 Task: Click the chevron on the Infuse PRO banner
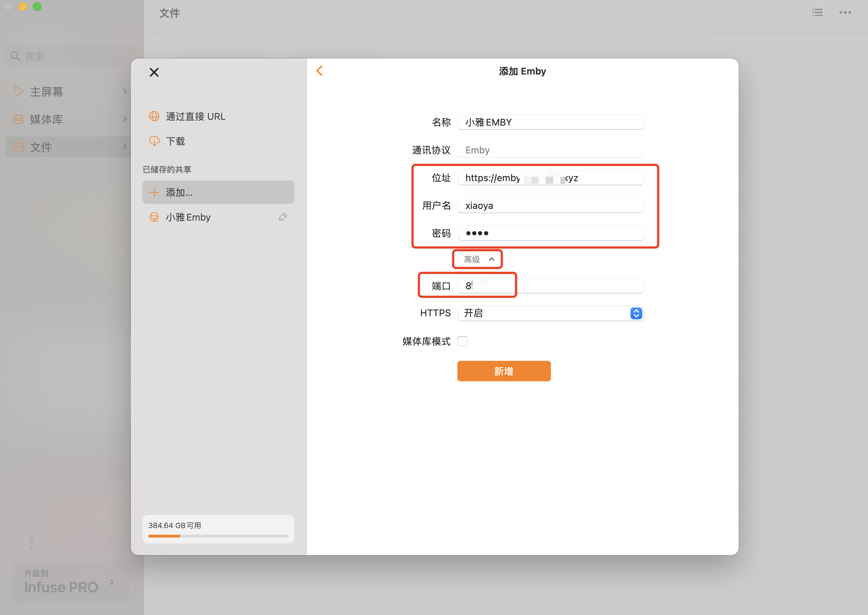click(112, 582)
